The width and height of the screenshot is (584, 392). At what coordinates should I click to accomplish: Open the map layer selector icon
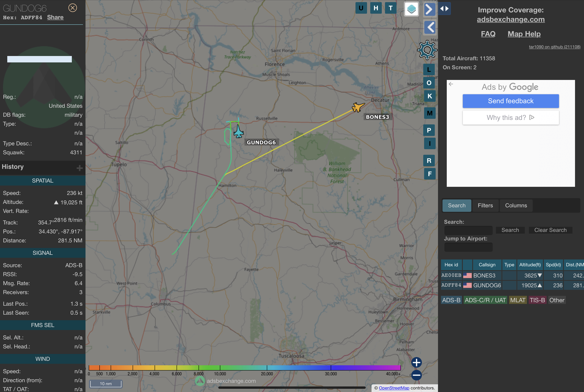[411, 9]
